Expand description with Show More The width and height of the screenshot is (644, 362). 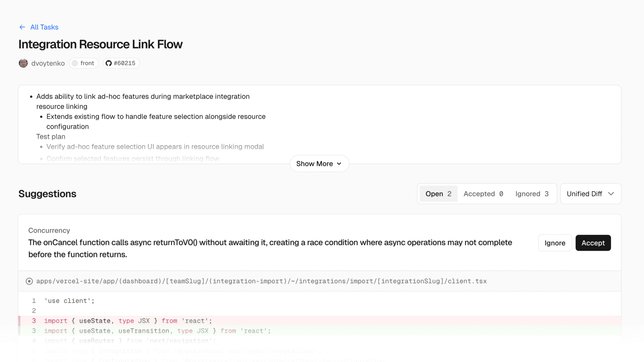(x=315, y=164)
